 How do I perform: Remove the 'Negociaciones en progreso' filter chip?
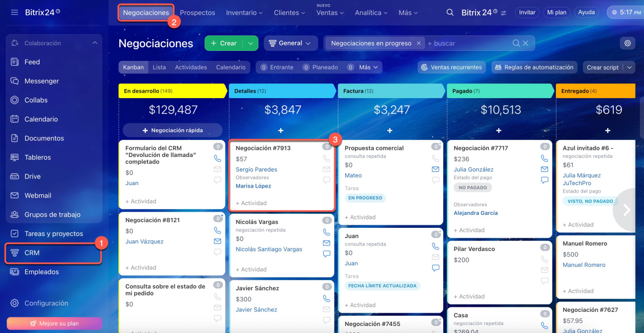tap(418, 43)
